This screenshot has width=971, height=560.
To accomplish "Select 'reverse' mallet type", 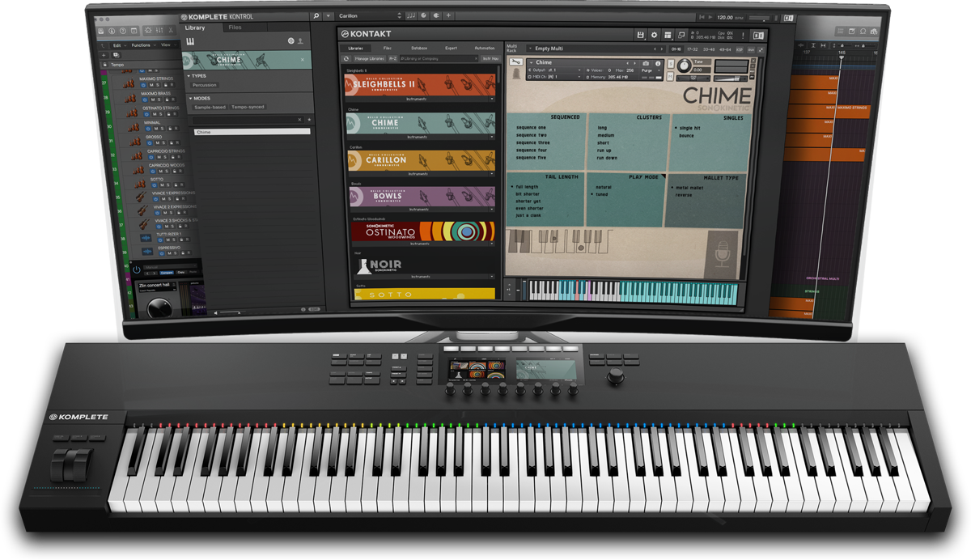I will click(x=685, y=194).
